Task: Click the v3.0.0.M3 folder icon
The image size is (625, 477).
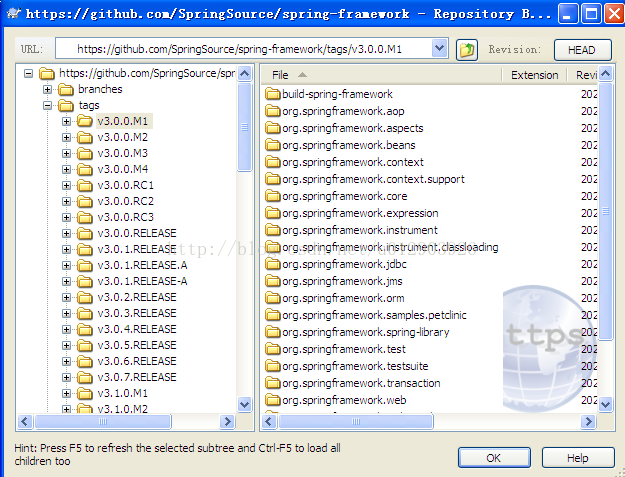Action: [x=85, y=153]
